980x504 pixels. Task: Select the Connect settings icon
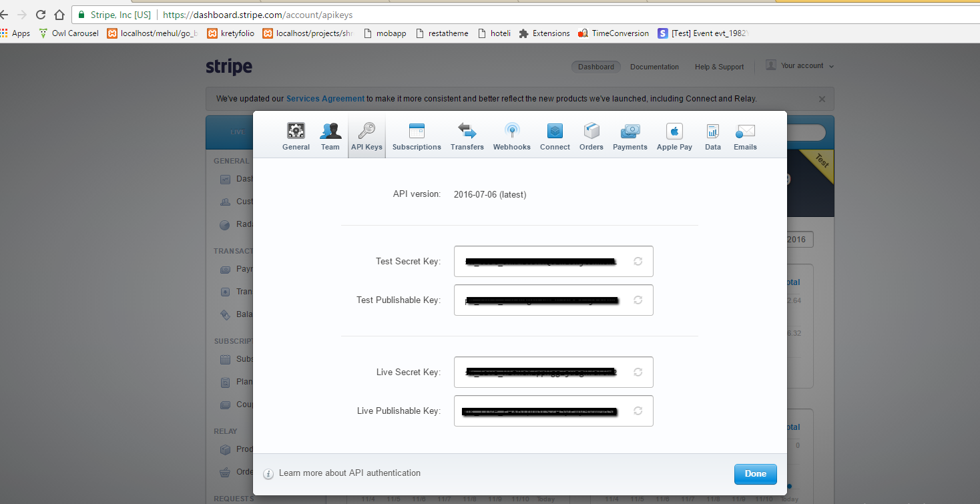(555, 131)
